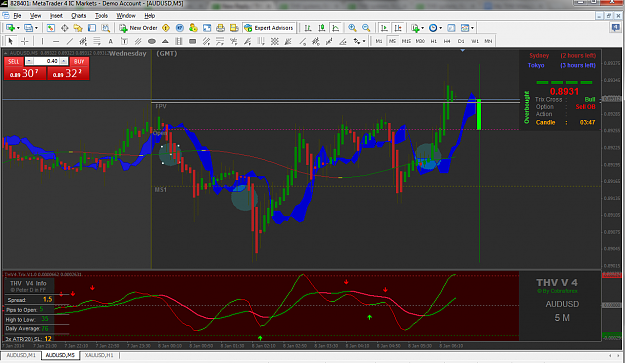Select the Trendline drawing tool
625x363 pixels.
[x=70, y=41]
